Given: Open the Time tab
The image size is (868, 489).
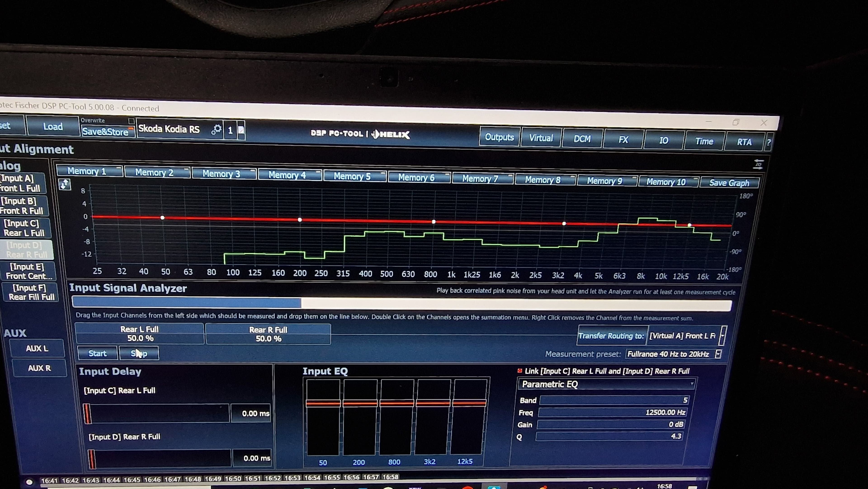Looking at the screenshot, I should [704, 141].
